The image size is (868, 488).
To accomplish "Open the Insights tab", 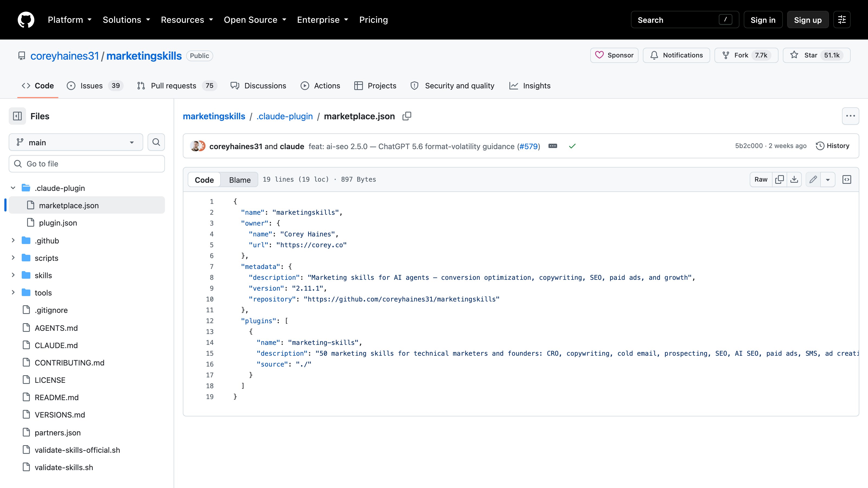I will [530, 86].
